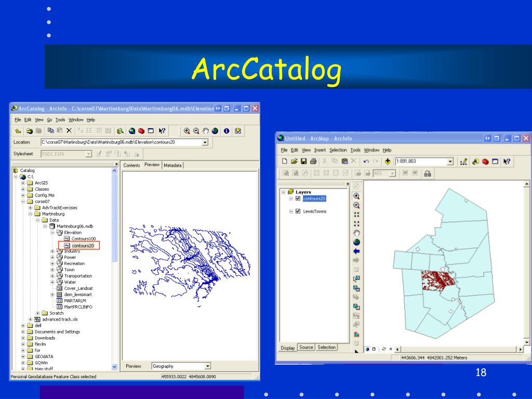Switch to Selection tab in ArcMap TOC
Screen dimensions: 532x399
click(326, 348)
